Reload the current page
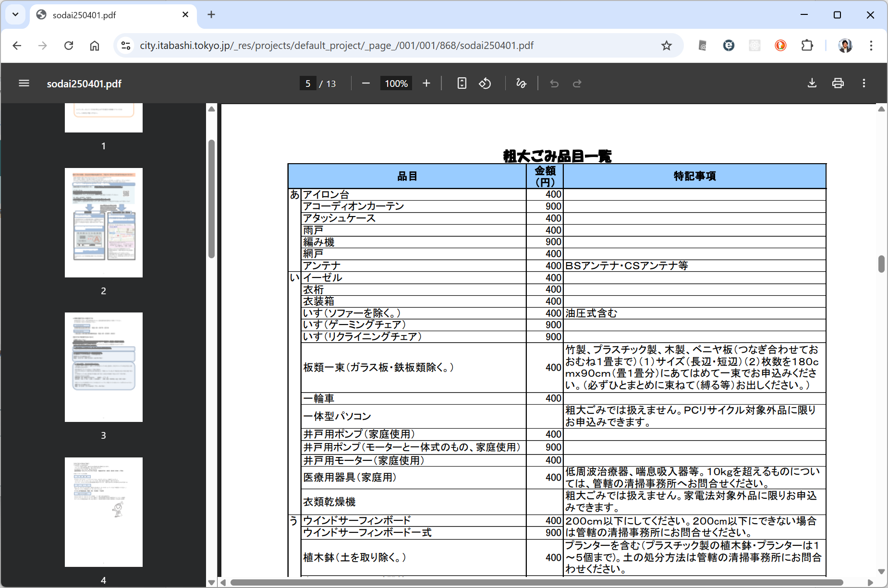Screen dimensions: 888x588 pyautogui.click(x=69, y=46)
